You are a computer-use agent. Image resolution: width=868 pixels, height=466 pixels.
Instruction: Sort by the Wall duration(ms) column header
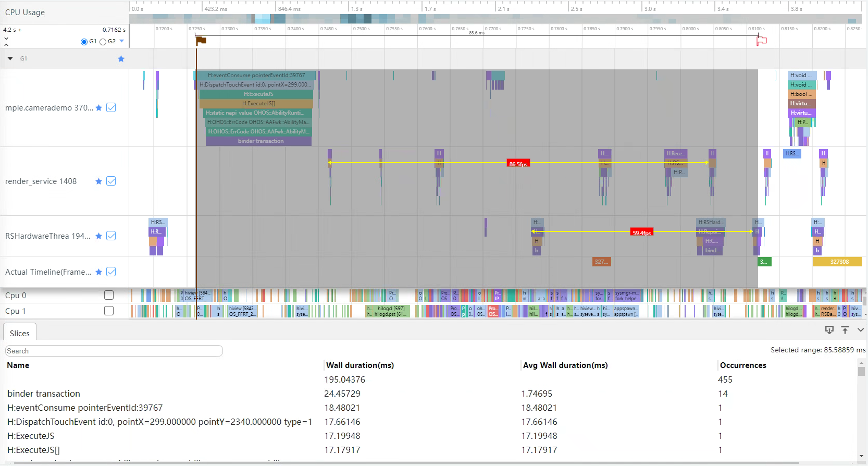click(360, 365)
